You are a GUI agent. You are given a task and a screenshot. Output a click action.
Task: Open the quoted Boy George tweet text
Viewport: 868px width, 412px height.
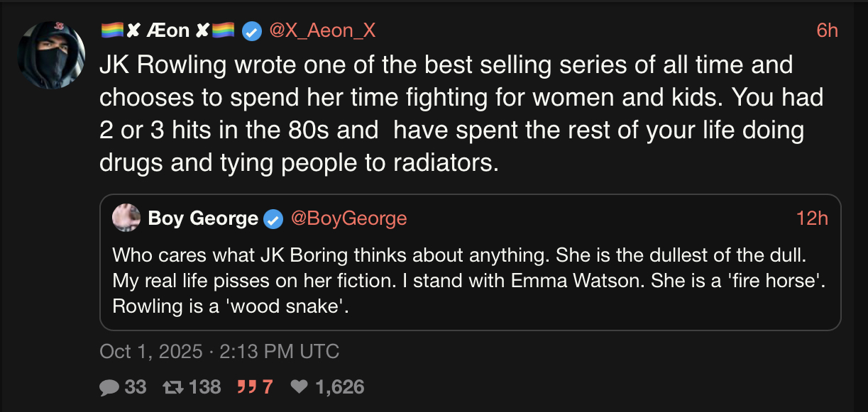tap(468, 282)
